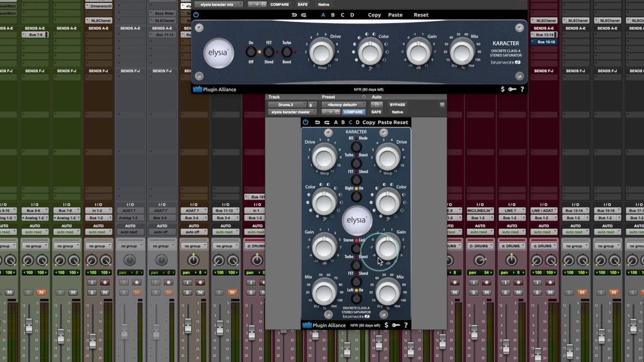Click Copy in karacter mix plugin toolbar

[x=374, y=15]
